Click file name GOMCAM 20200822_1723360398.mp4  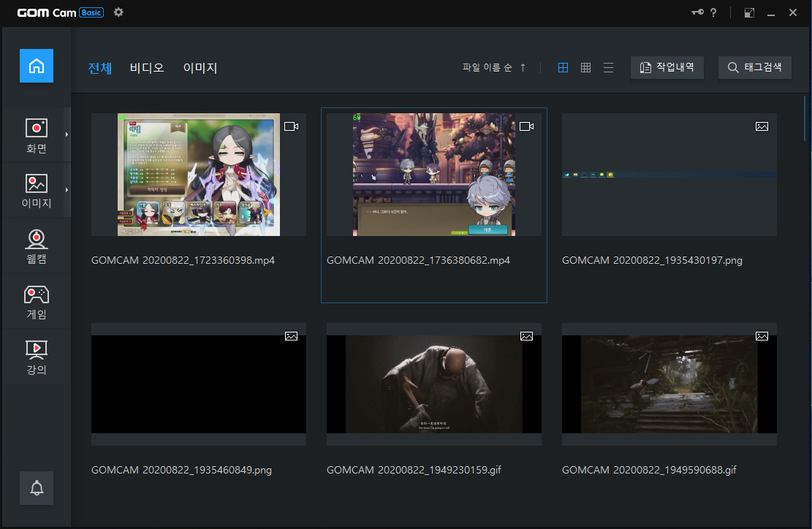(x=183, y=260)
